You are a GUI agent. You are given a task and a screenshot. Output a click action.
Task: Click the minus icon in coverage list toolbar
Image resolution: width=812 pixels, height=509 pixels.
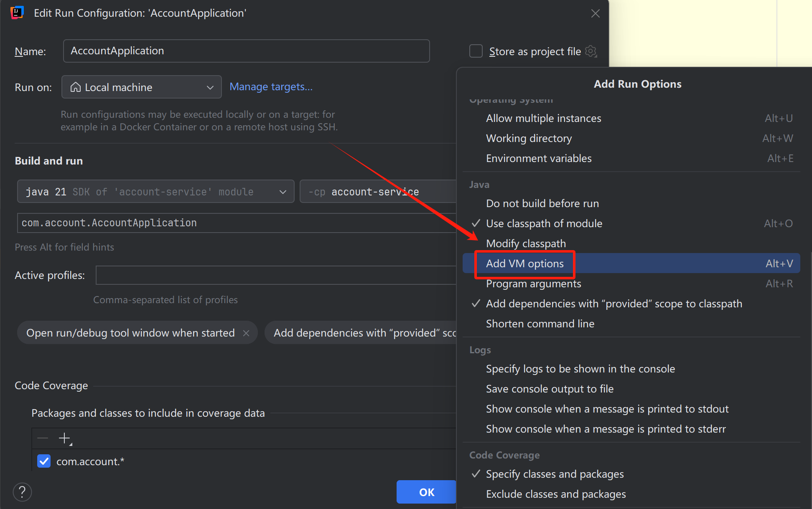[43, 438]
